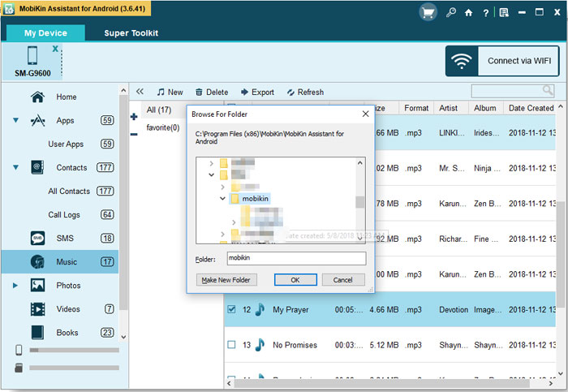Image resolution: width=568 pixels, height=392 pixels.
Task: Open SMS messages icon
Action: pos(37,238)
